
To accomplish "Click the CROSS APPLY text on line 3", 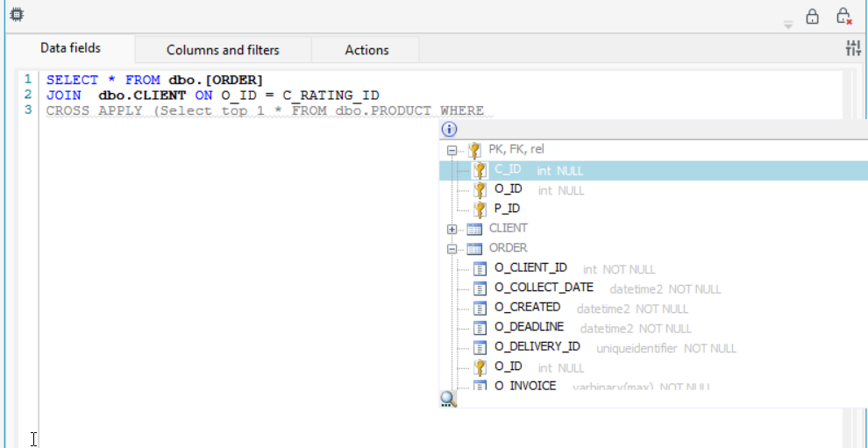I will coord(96,110).
